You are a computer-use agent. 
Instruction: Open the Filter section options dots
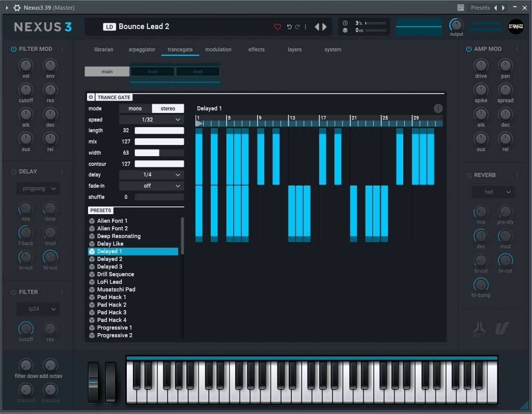[62, 292]
